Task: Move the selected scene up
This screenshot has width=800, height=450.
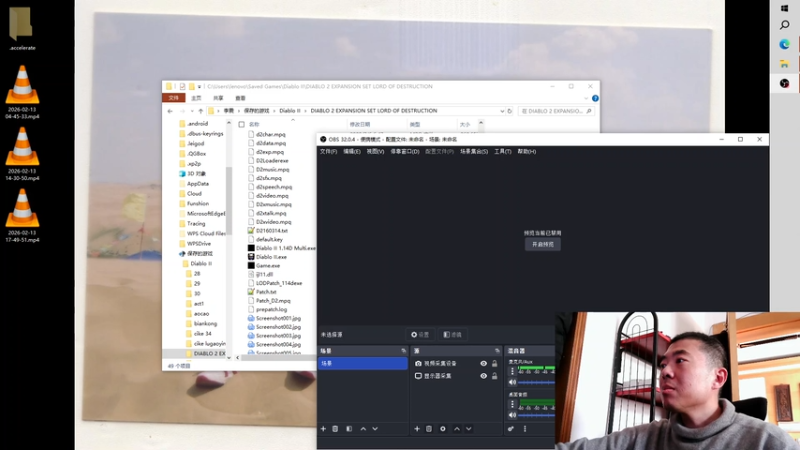Action: [363, 429]
